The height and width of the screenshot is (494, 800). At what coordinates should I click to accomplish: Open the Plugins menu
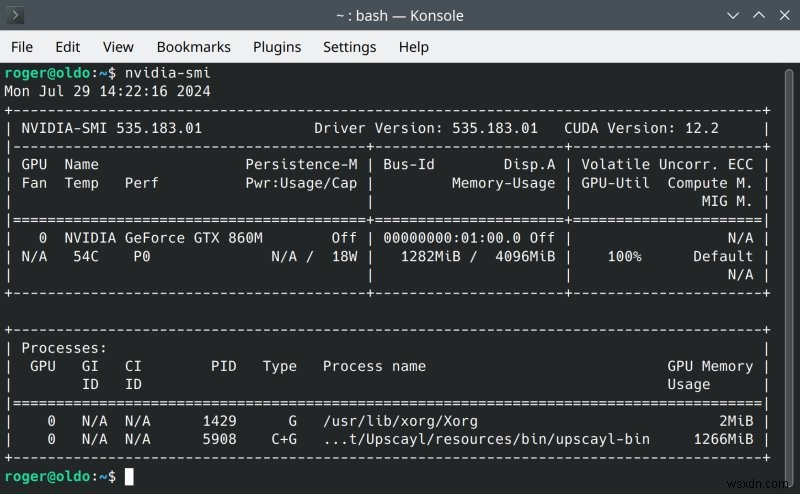pyautogui.click(x=277, y=47)
